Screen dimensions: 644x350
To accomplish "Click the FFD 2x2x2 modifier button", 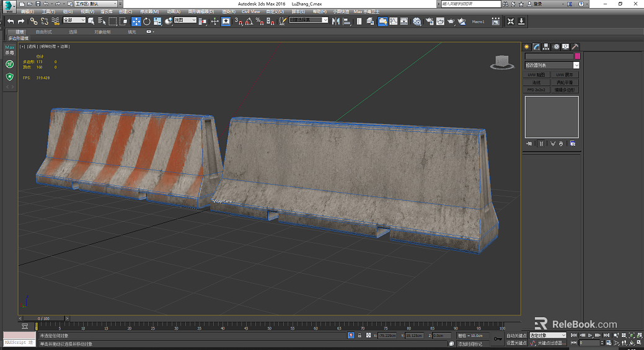I will pos(536,89).
